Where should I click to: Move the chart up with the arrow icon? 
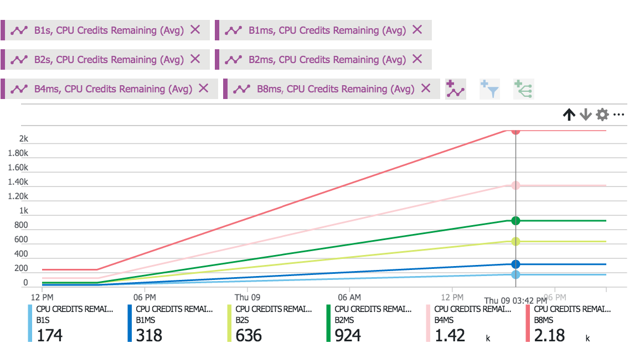coord(569,114)
